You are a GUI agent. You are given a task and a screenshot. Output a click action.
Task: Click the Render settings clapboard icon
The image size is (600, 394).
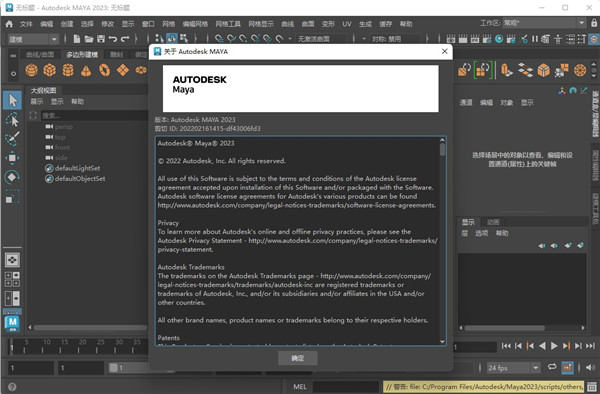tap(487, 39)
